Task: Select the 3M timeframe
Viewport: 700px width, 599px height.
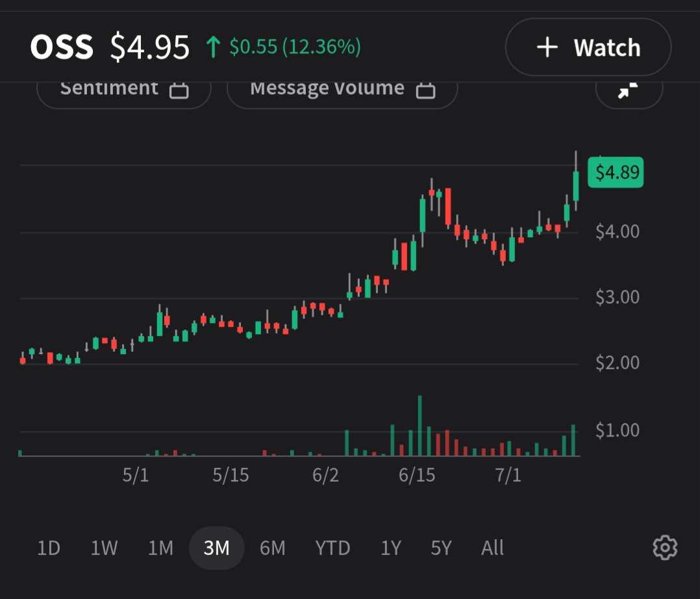Action: [x=216, y=548]
